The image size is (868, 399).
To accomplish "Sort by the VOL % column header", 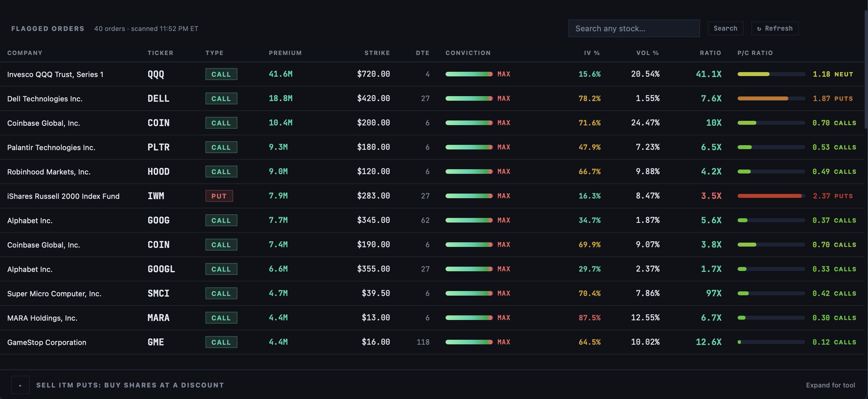I will tap(647, 53).
